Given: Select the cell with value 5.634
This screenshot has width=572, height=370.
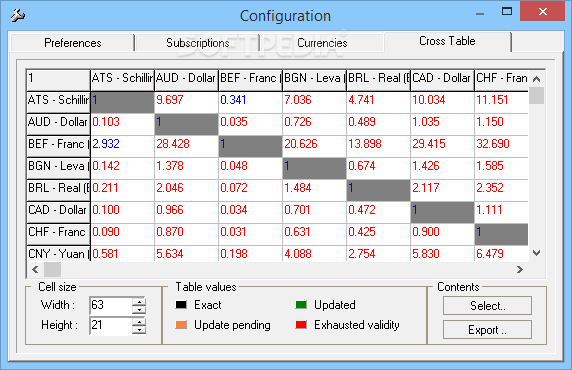Looking at the screenshot, I should pyautogui.click(x=186, y=254).
